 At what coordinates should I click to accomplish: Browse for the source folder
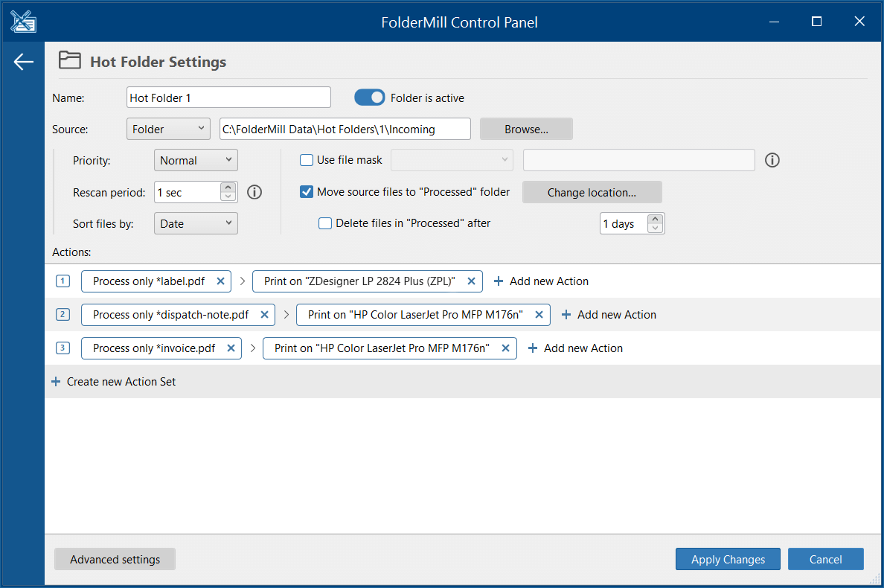(526, 129)
